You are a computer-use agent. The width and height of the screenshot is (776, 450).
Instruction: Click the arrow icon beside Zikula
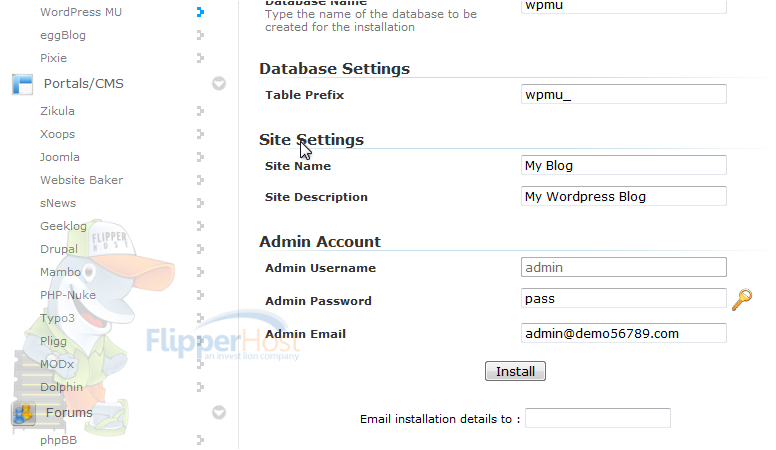pos(200,111)
